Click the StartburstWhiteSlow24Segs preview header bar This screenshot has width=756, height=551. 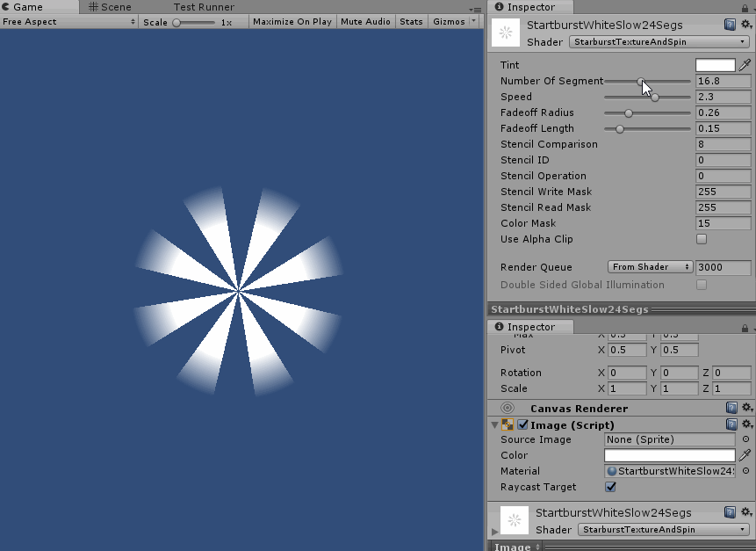(x=622, y=309)
